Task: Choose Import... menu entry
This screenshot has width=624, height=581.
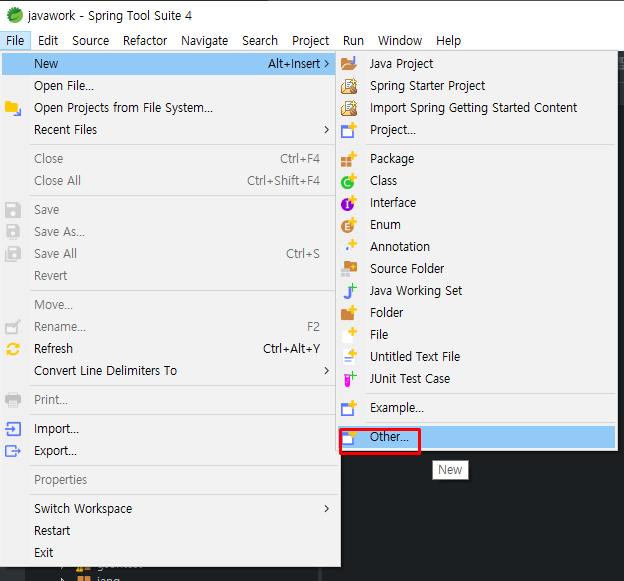Action: pos(169,429)
